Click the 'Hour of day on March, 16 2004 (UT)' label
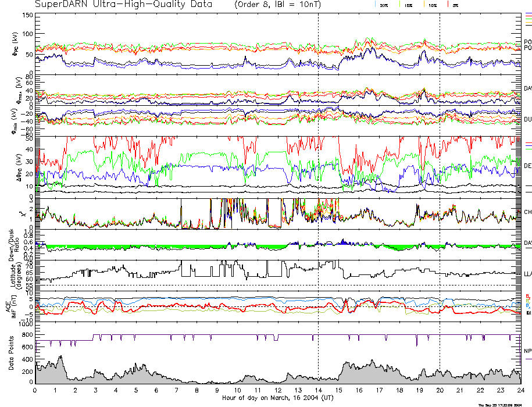 click(x=277, y=398)
